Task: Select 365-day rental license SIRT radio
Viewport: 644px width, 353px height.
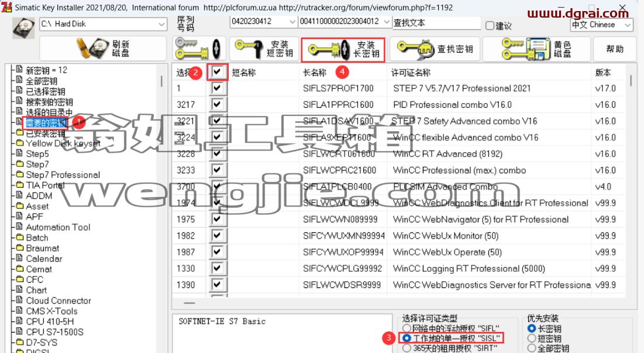Action: 407,348
